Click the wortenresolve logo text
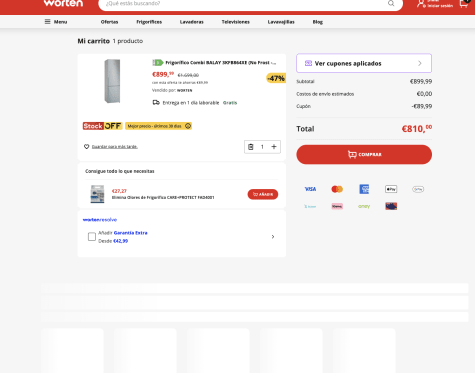 tap(100, 220)
